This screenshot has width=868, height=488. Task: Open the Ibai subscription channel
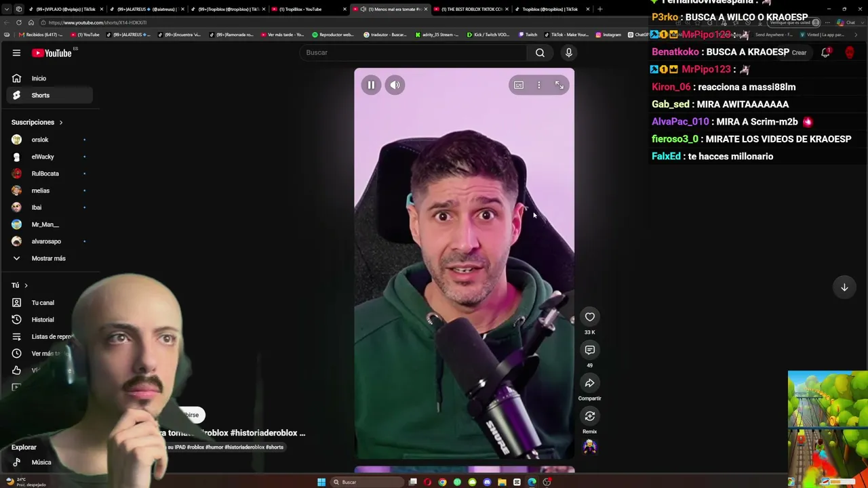50,207
